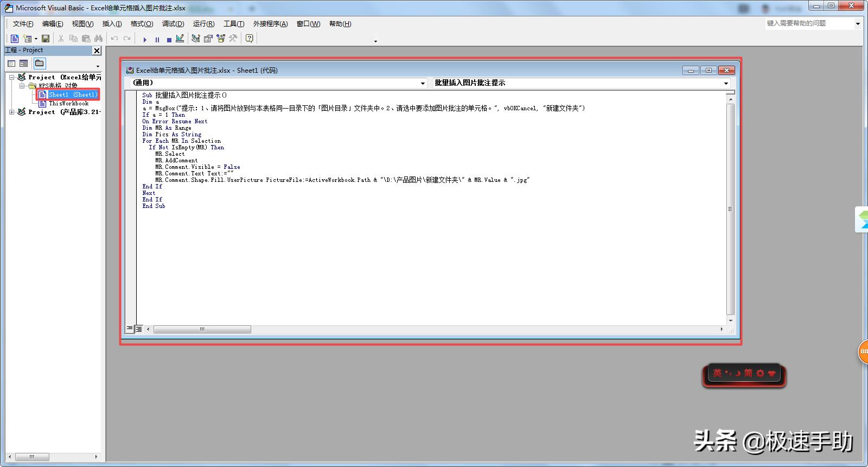Screen dimensions: 868x467
Task: Toggle Design Mode icon
Action: (180, 39)
